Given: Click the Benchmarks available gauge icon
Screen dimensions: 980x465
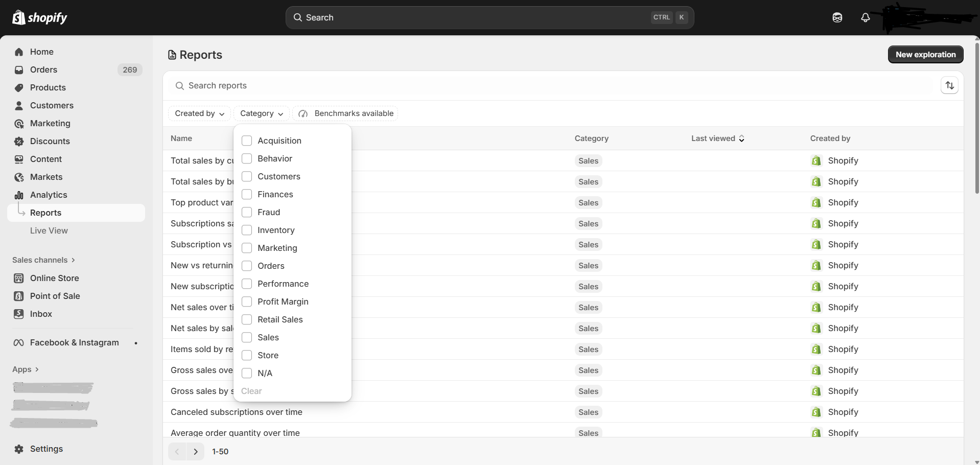Looking at the screenshot, I should click(x=303, y=113).
